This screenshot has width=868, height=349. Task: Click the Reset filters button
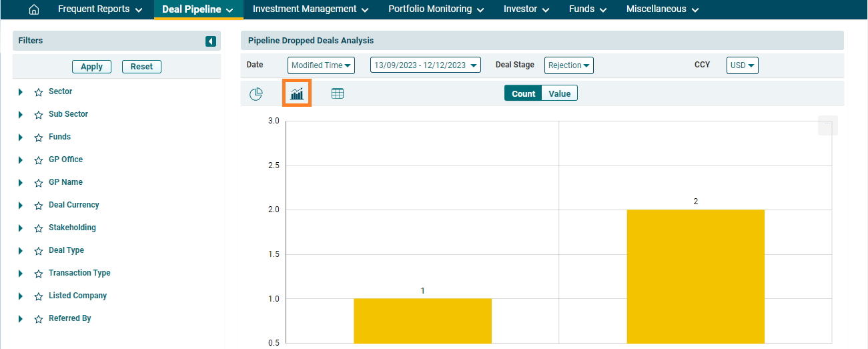pos(141,67)
